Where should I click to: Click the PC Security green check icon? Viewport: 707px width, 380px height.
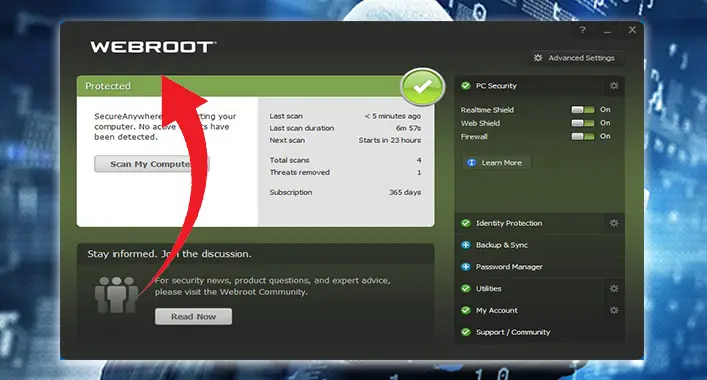pos(466,86)
